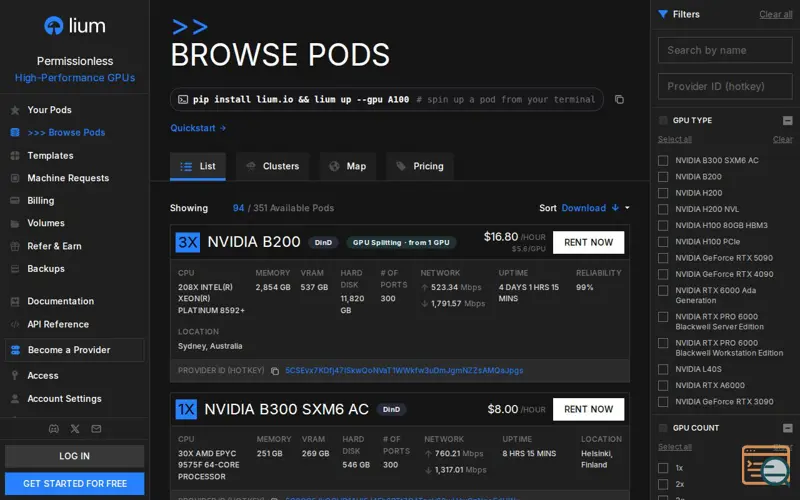Open the Quickstart link

click(198, 128)
